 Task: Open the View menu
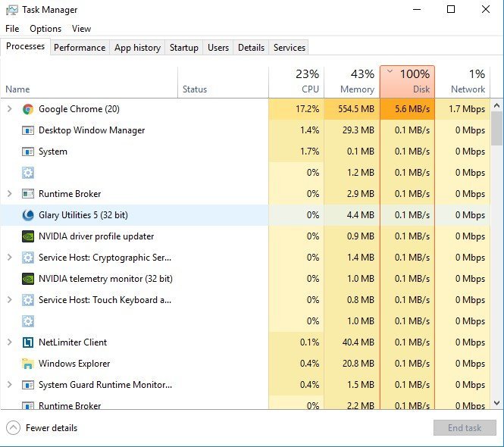(81, 29)
